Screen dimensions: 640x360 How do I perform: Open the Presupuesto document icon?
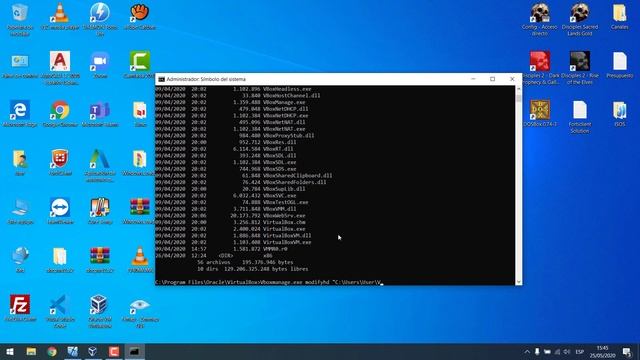click(620, 65)
